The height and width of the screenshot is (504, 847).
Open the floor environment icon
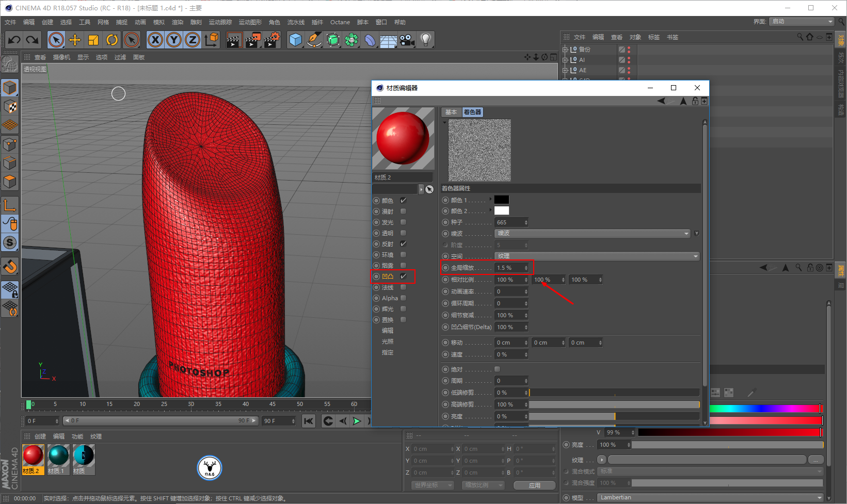click(389, 40)
